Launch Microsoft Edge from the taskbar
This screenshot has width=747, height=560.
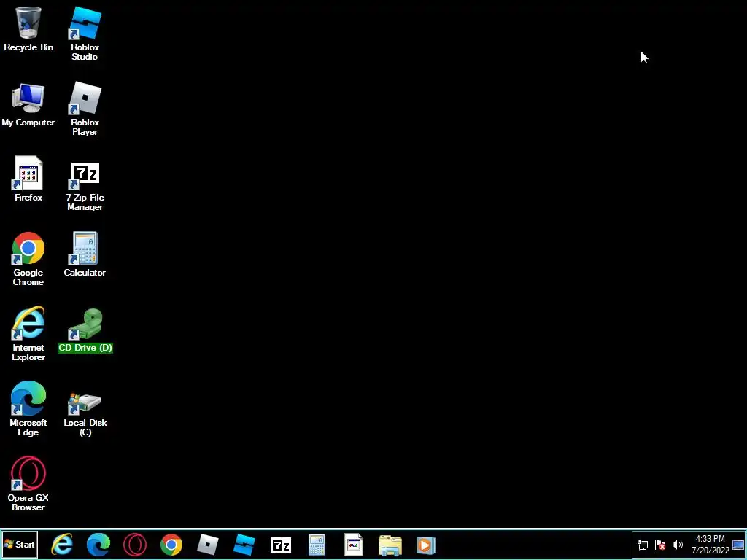click(98, 545)
